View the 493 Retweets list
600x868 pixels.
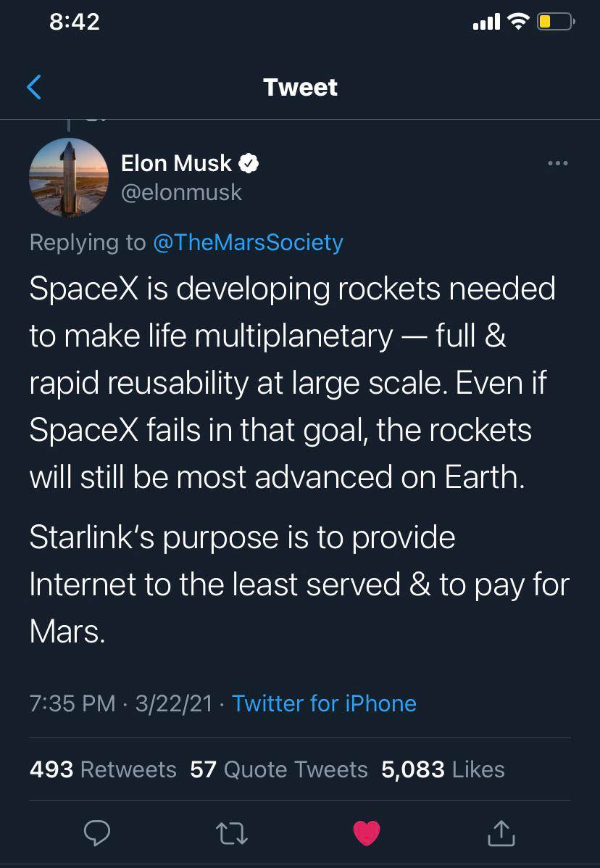pyautogui.click(x=102, y=769)
